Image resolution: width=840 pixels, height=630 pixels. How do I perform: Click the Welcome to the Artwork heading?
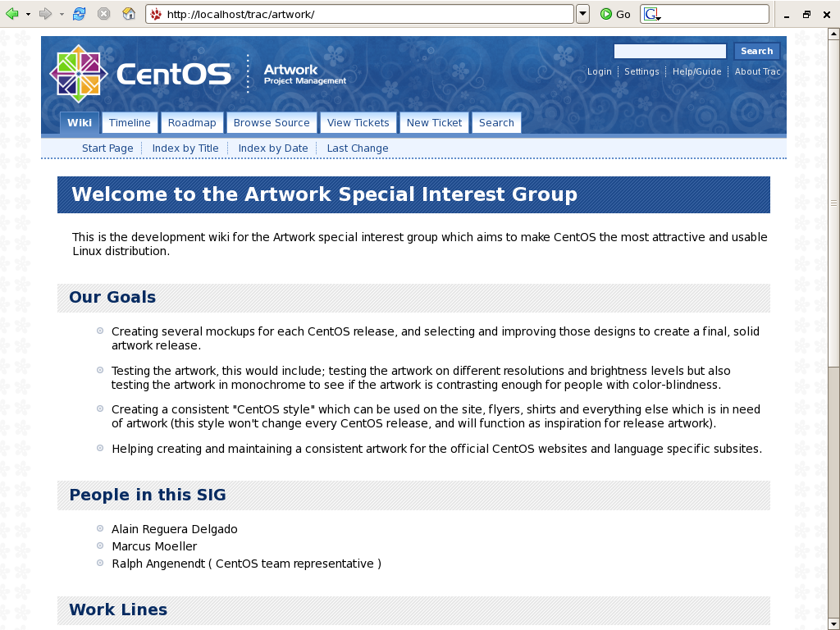pyautogui.click(x=324, y=194)
